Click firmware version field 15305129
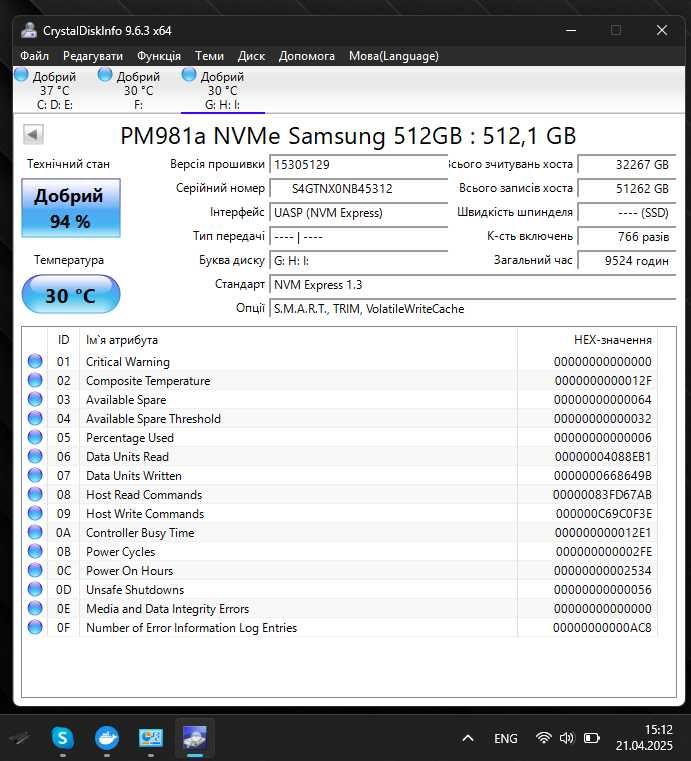This screenshot has width=691, height=761. pyautogui.click(x=359, y=164)
